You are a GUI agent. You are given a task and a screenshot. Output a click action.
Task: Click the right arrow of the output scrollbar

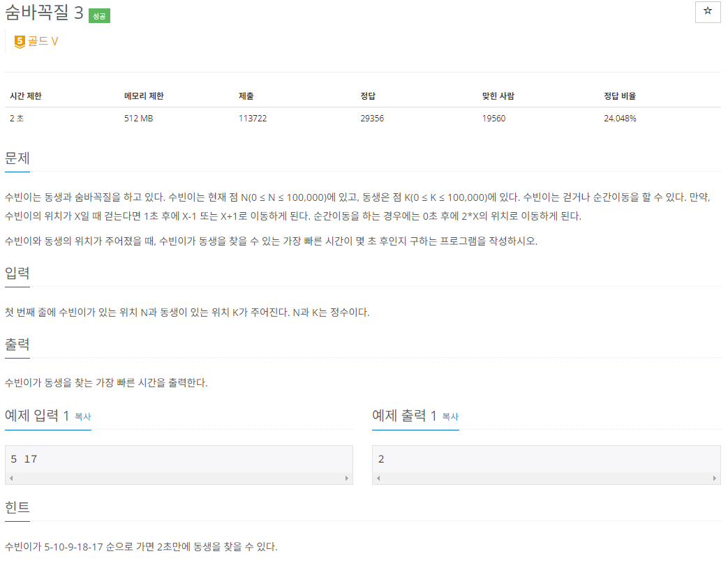pos(715,478)
